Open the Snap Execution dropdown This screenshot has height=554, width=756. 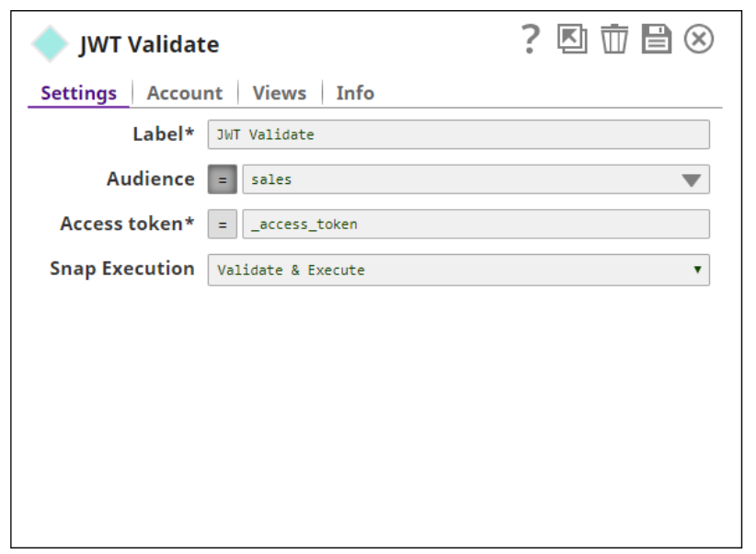tap(457, 270)
